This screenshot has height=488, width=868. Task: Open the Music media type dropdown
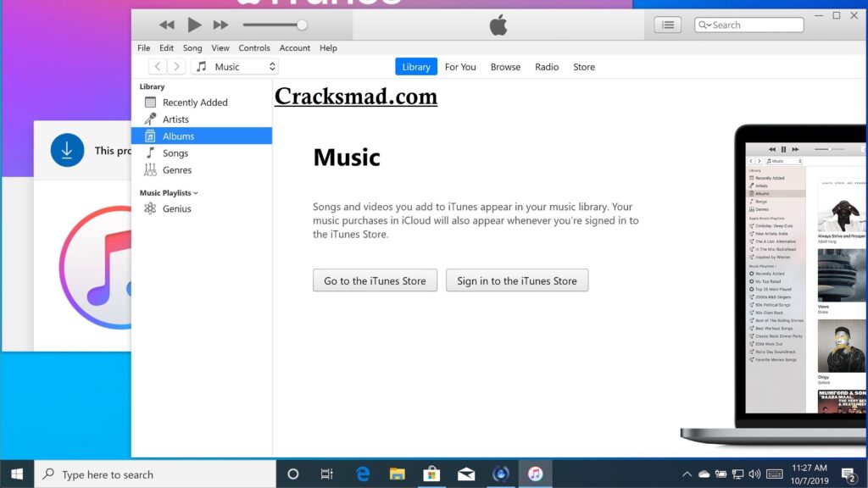click(235, 66)
